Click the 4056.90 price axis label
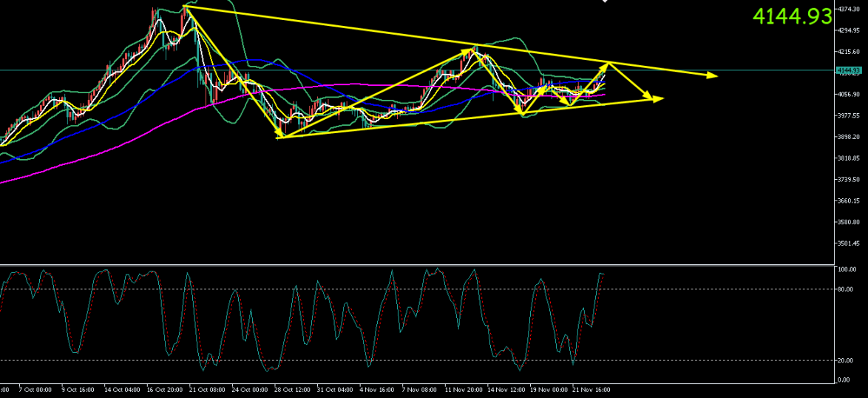Viewport: 868px width, 398px height. (x=848, y=94)
